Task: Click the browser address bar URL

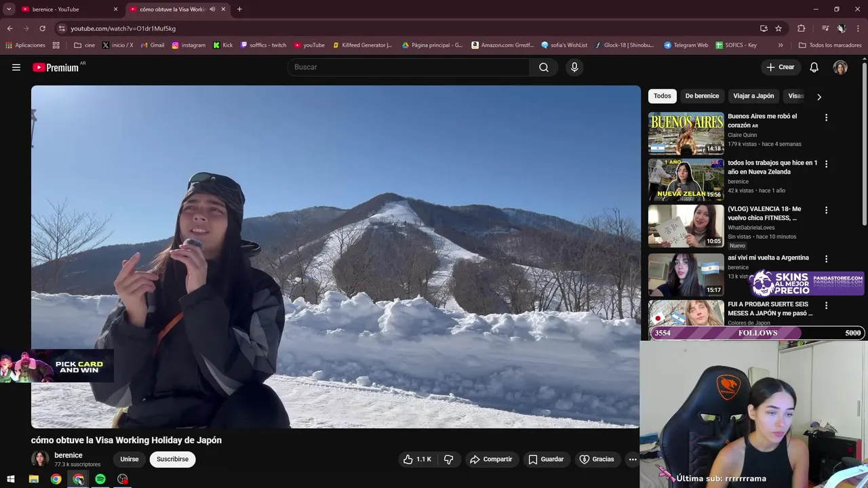Action: coord(123,28)
